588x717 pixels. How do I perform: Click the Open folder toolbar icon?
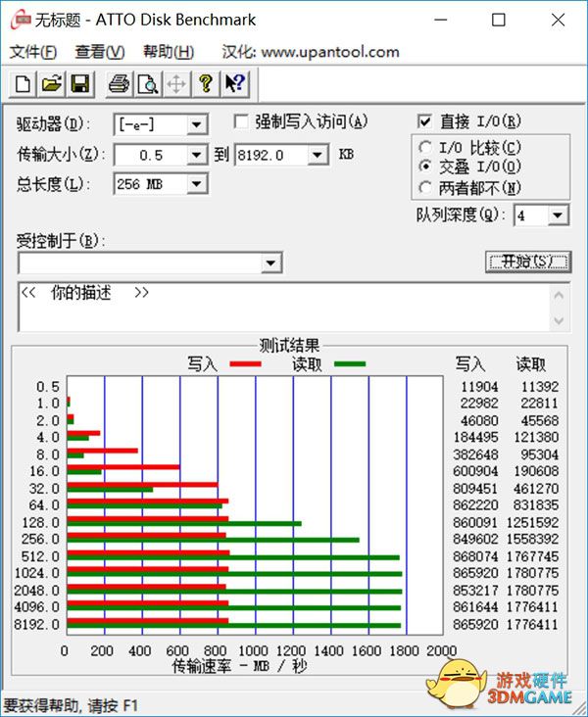click(51, 84)
